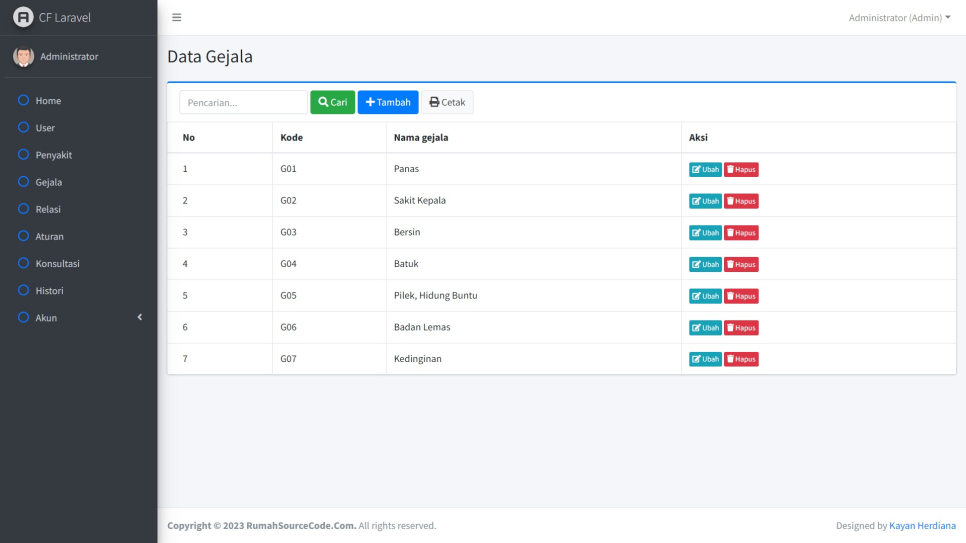
Task: Open the Home circle icon in sidebar
Action: pyautogui.click(x=23, y=100)
